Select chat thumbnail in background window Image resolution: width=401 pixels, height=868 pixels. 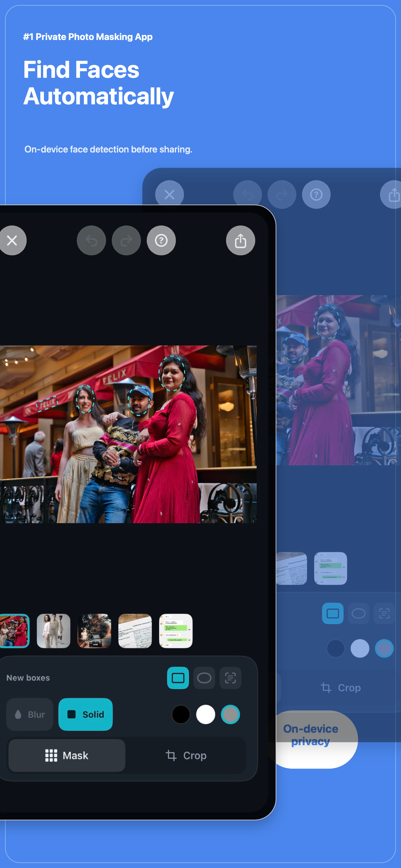pyautogui.click(x=331, y=568)
